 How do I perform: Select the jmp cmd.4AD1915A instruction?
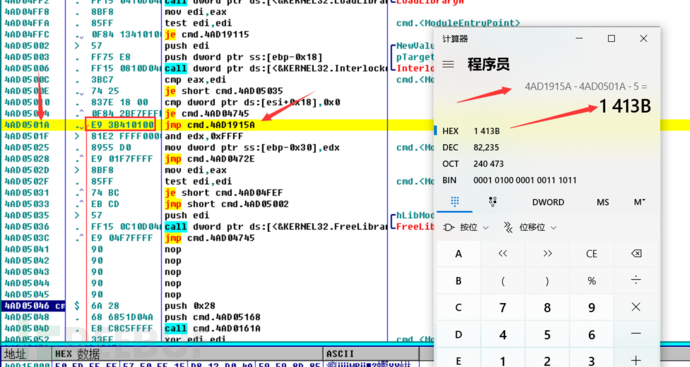coord(210,125)
